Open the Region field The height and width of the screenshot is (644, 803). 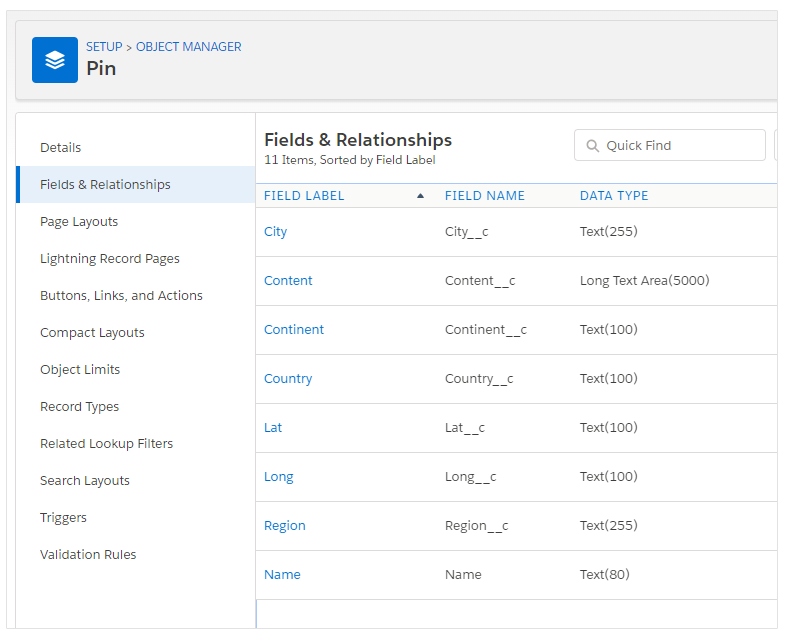coord(285,526)
